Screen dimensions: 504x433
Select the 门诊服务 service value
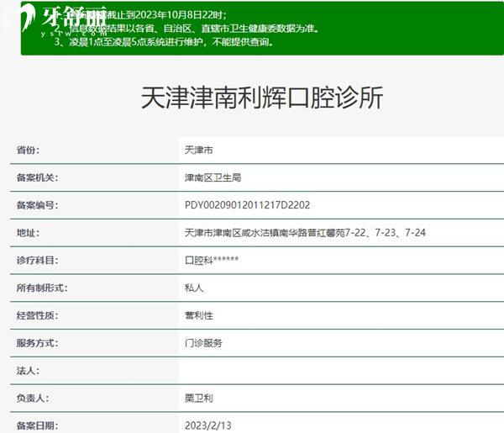(x=203, y=343)
